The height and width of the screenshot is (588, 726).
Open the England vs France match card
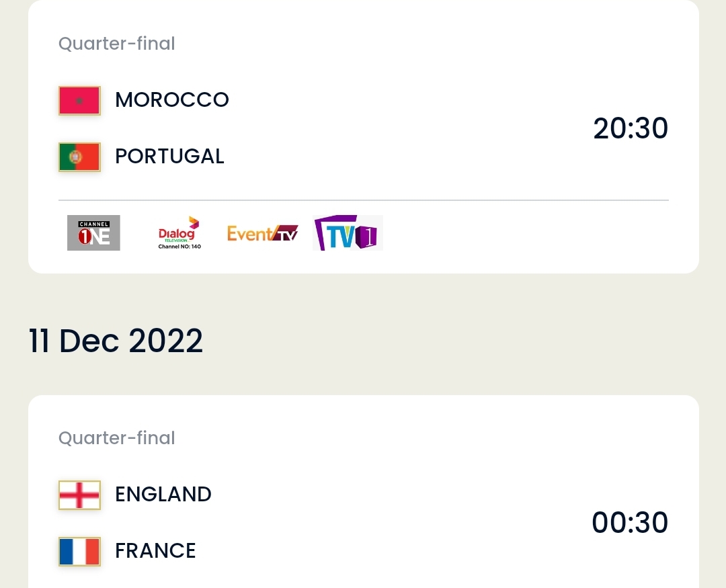pyautogui.click(x=364, y=492)
